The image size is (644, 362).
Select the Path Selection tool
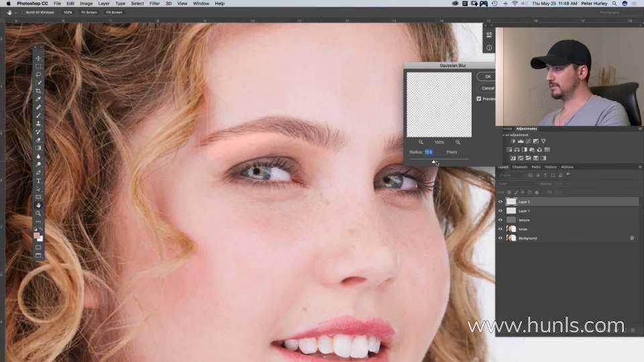coord(38,189)
